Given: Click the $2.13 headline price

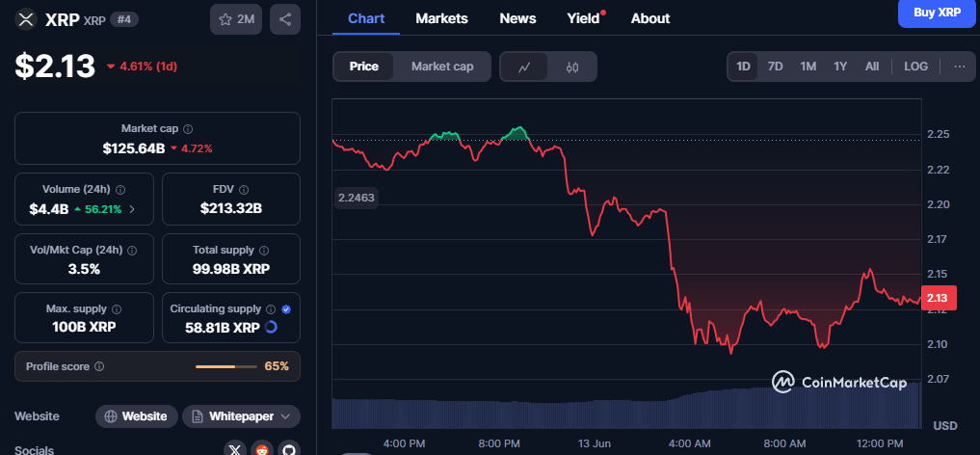Looking at the screenshot, I should [x=55, y=67].
